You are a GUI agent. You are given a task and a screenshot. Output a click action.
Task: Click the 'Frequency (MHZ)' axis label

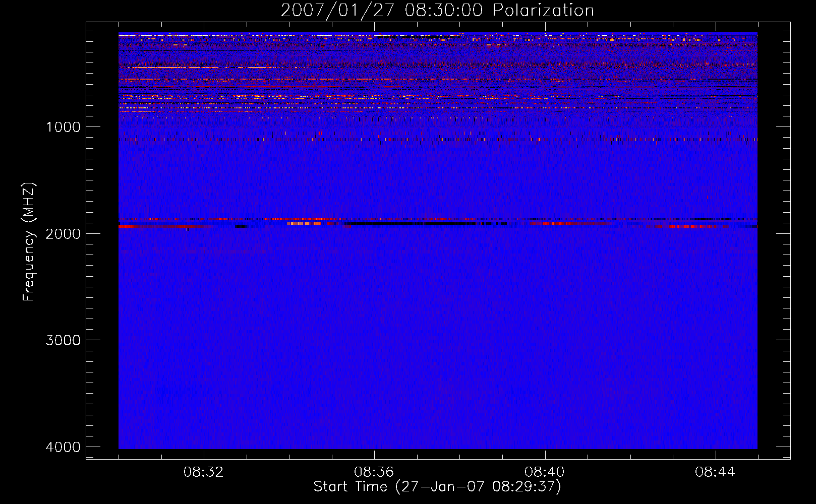point(29,242)
